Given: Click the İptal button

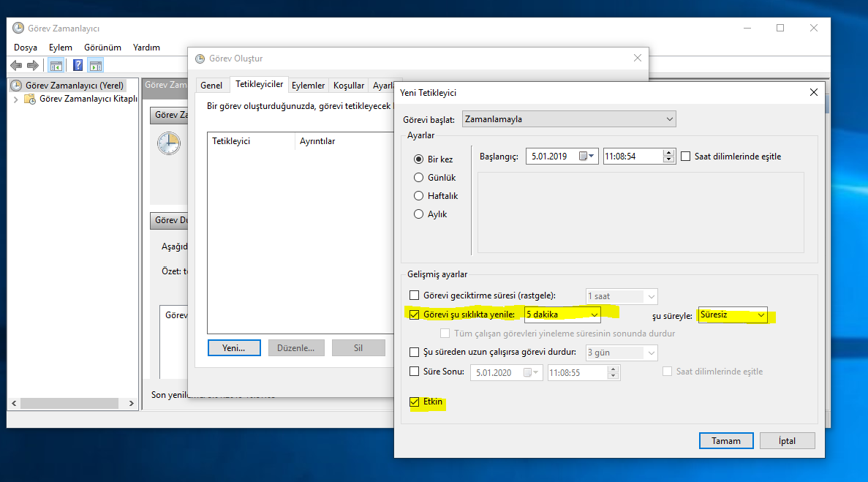Looking at the screenshot, I should click(x=787, y=441).
